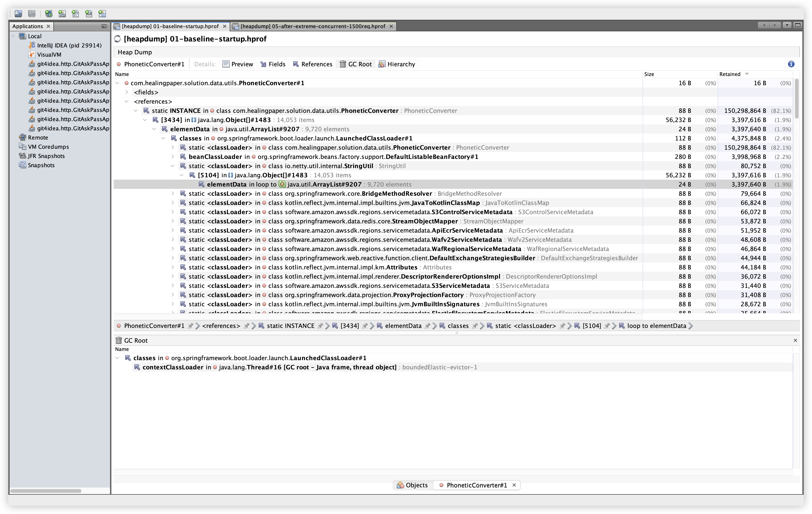
Task: Click the Applications panel horizontal scrollbar
Action: [x=46, y=491]
